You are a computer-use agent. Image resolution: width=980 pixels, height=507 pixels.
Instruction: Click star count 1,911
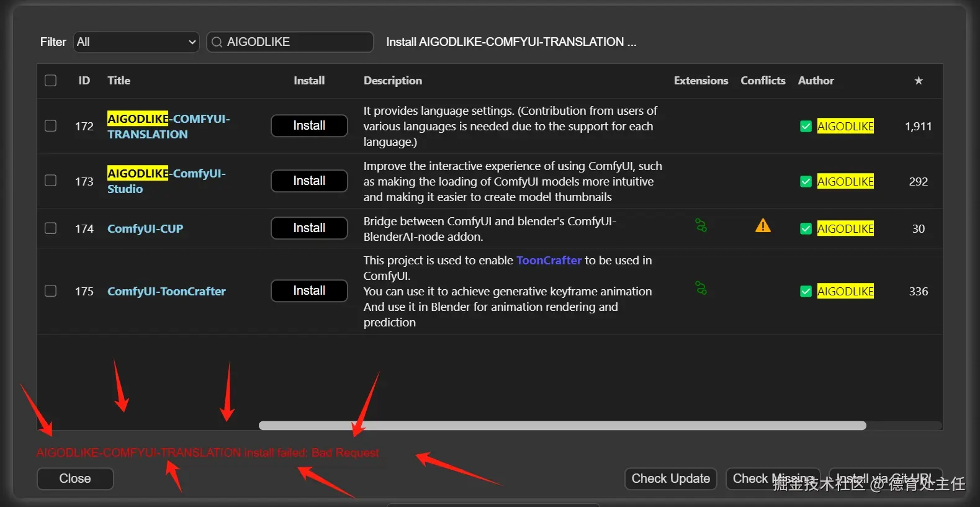pos(918,127)
